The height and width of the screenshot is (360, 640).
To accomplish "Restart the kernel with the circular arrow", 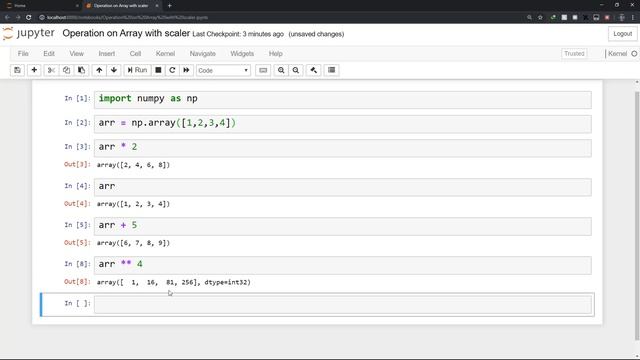I will (172, 70).
